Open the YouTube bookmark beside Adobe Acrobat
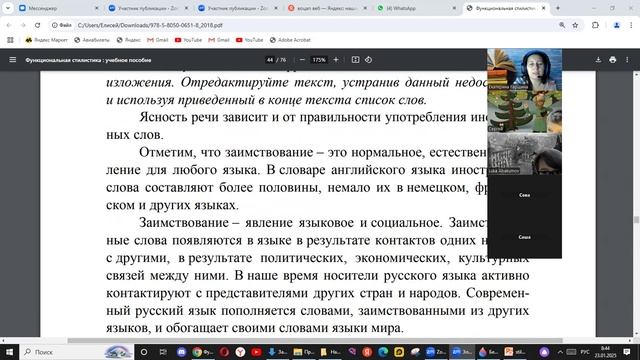This screenshot has height=360, width=640. pos(249,40)
